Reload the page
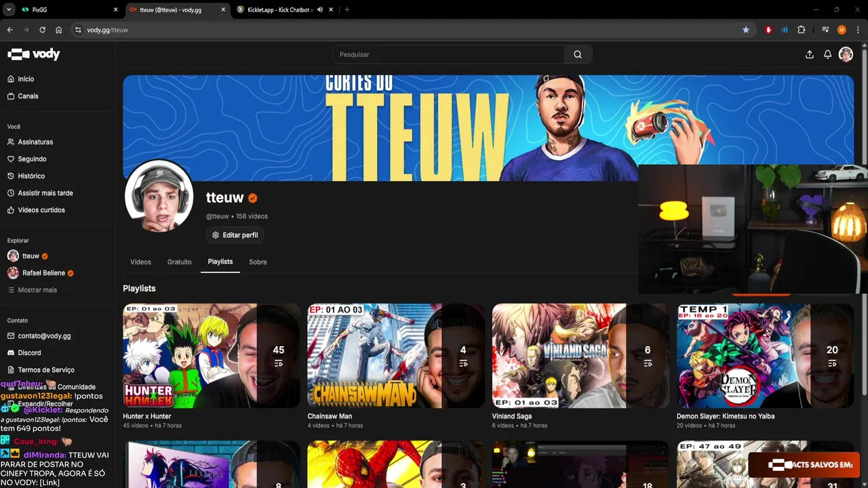 coord(42,30)
